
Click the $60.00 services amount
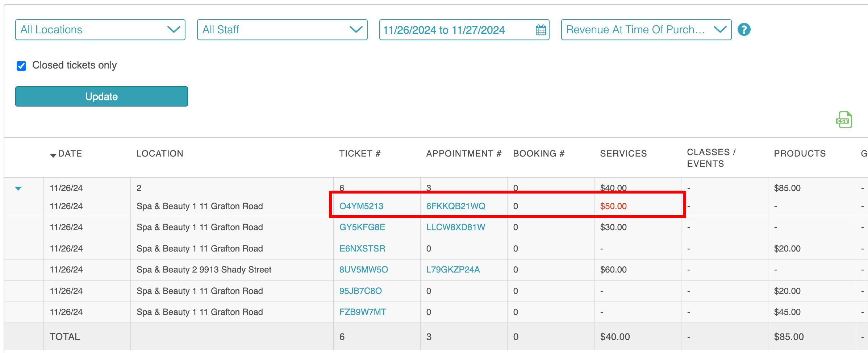click(x=613, y=270)
